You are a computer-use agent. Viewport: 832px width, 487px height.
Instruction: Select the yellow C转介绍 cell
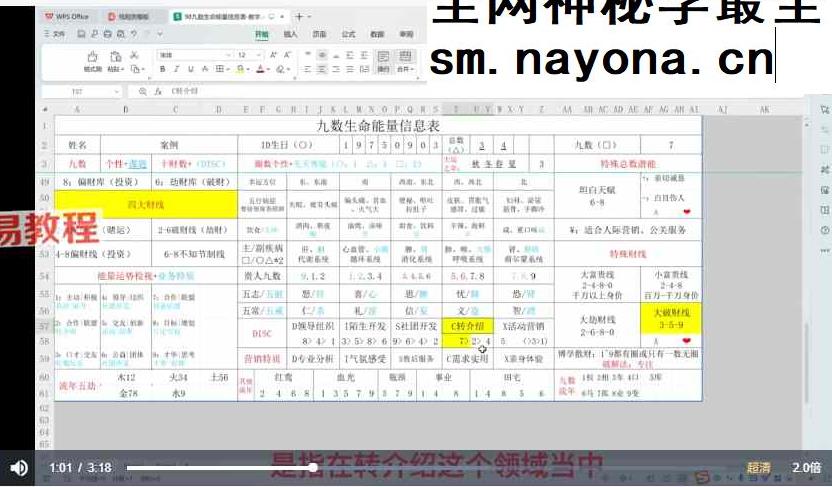[467, 326]
